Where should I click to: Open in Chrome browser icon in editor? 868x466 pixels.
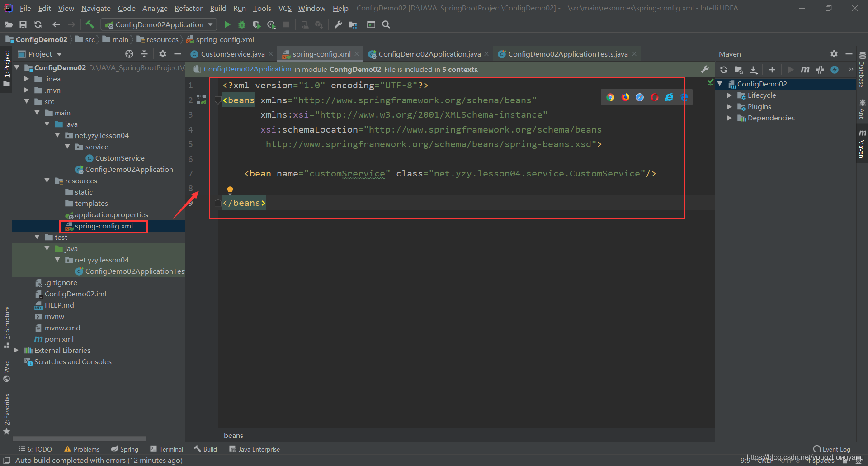tap(610, 97)
